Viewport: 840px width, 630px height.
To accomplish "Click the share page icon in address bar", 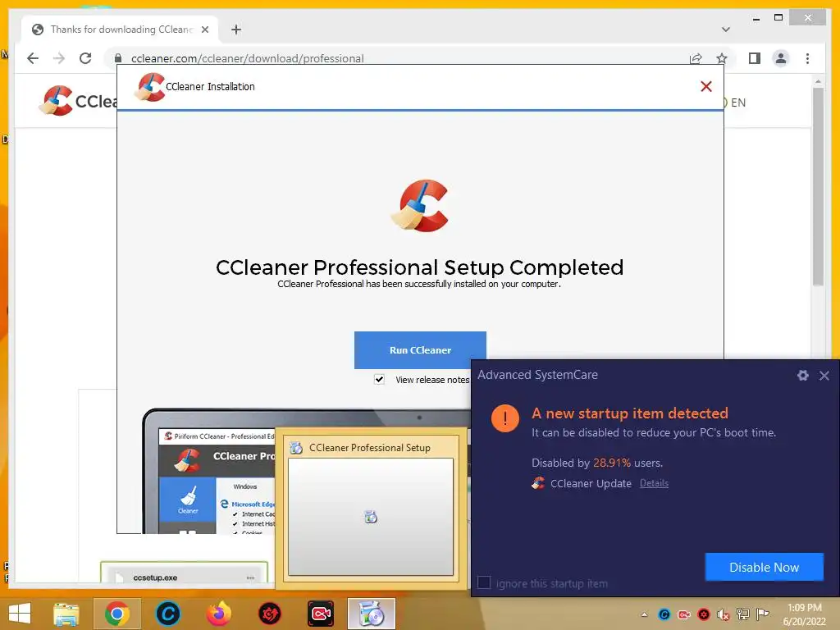I will click(x=696, y=58).
